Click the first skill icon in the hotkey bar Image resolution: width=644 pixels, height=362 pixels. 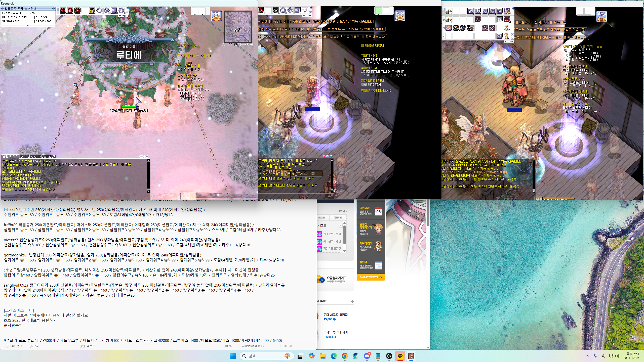coord(63,11)
